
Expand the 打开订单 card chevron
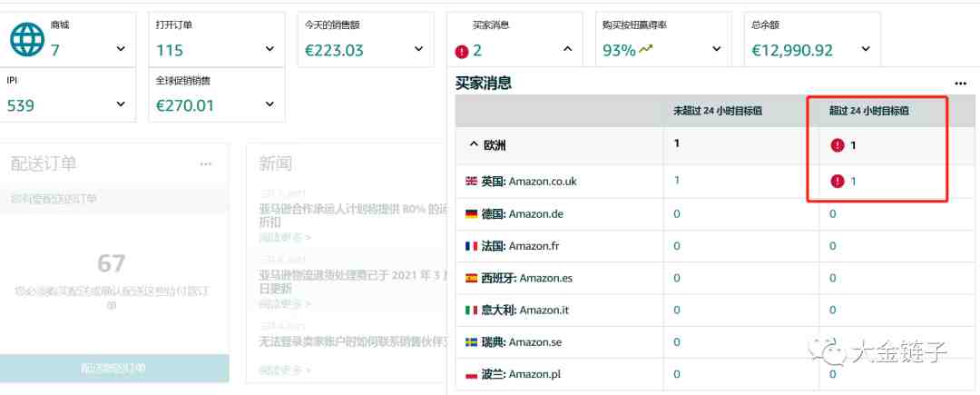click(x=269, y=49)
